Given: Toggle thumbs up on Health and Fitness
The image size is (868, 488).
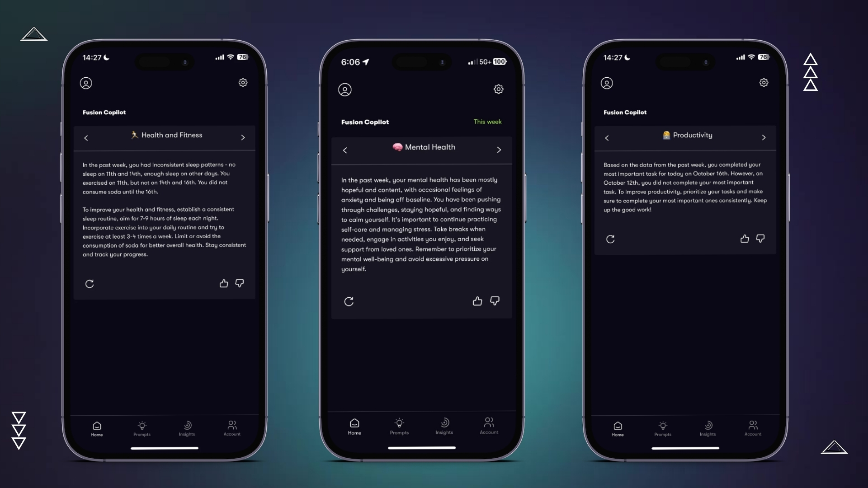Looking at the screenshot, I should pyautogui.click(x=224, y=283).
